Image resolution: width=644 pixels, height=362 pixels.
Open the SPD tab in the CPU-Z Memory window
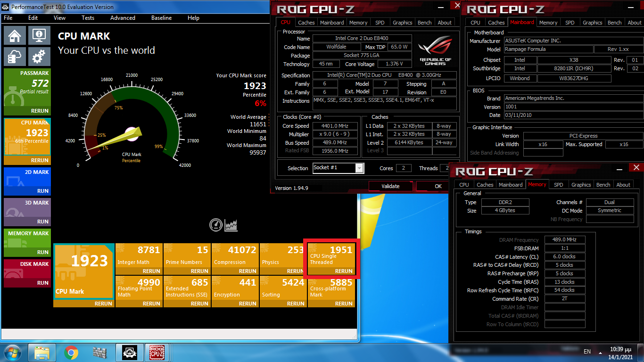pos(559,185)
